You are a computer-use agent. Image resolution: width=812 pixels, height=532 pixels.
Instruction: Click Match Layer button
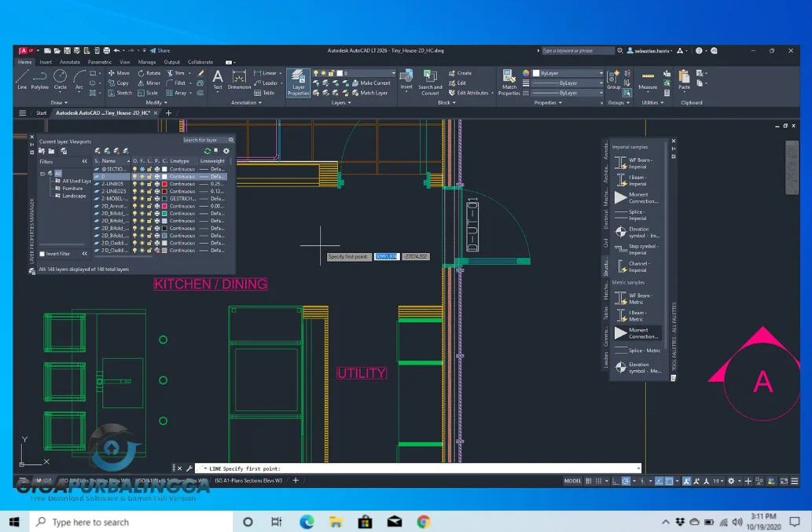click(x=369, y=93)
